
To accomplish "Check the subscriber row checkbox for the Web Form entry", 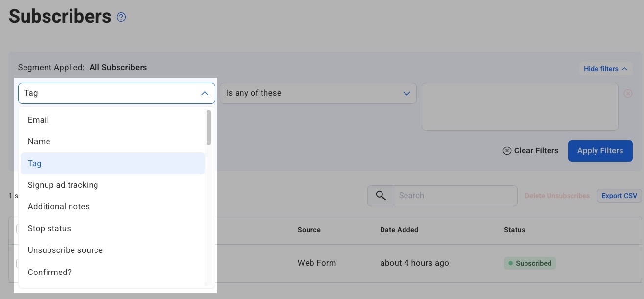I will [19, 263].
